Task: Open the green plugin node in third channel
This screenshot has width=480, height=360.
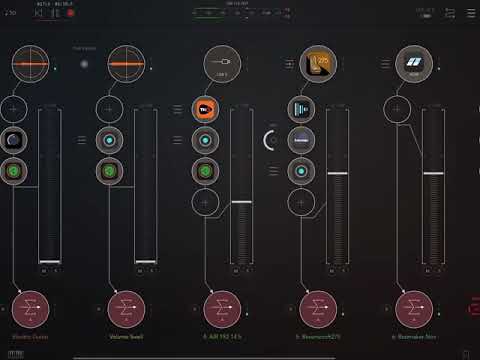Action: click(x=205, y=171)
